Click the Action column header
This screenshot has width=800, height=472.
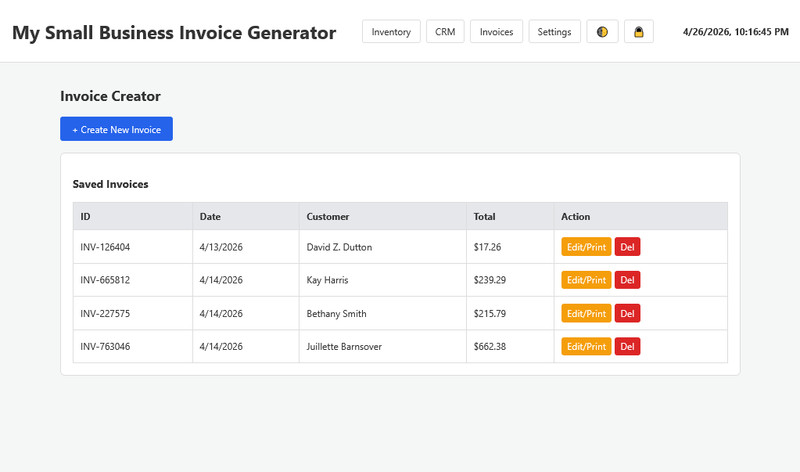click(x=641, y=216)
